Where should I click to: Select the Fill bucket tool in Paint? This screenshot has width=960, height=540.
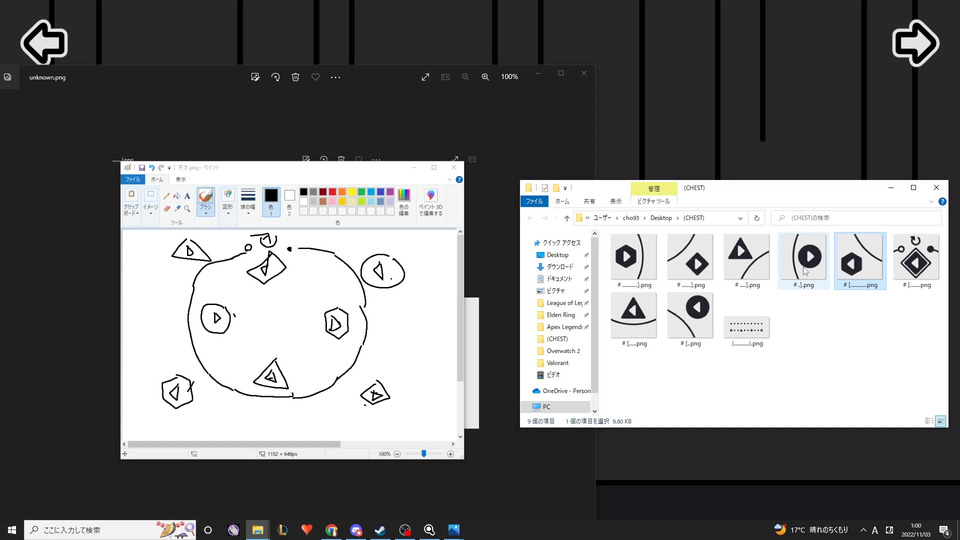click(177, 196)
